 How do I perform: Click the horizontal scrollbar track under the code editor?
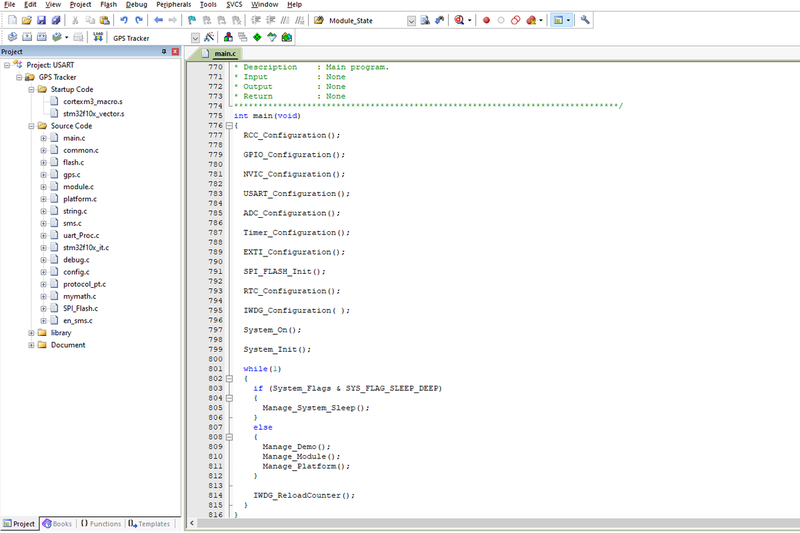(x=498, y=523)
